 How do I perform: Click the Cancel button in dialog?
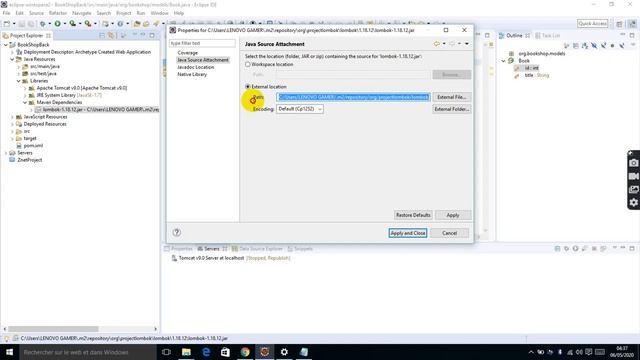449,233
